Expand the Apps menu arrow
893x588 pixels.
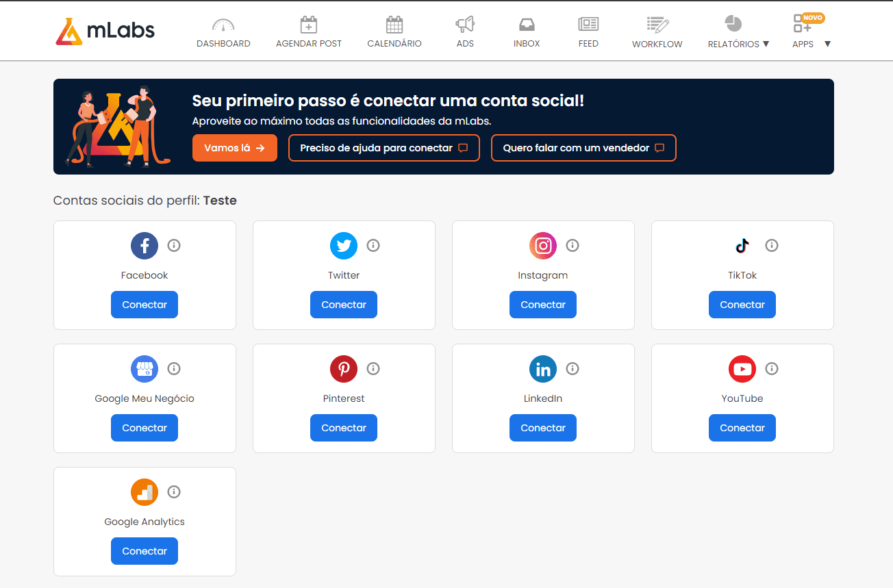[x=827, y=43]
